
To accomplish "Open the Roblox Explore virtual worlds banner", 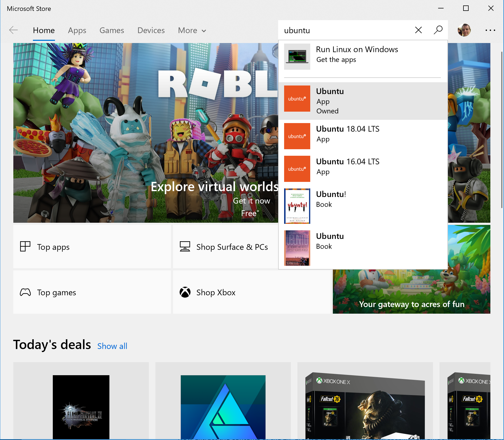I will (x=146, y=133).
